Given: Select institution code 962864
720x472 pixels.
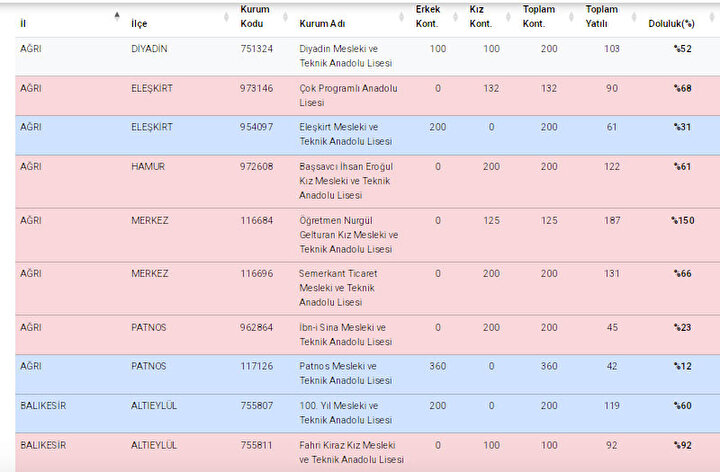Looking at the screenshot, I should (x=257, y=327).
